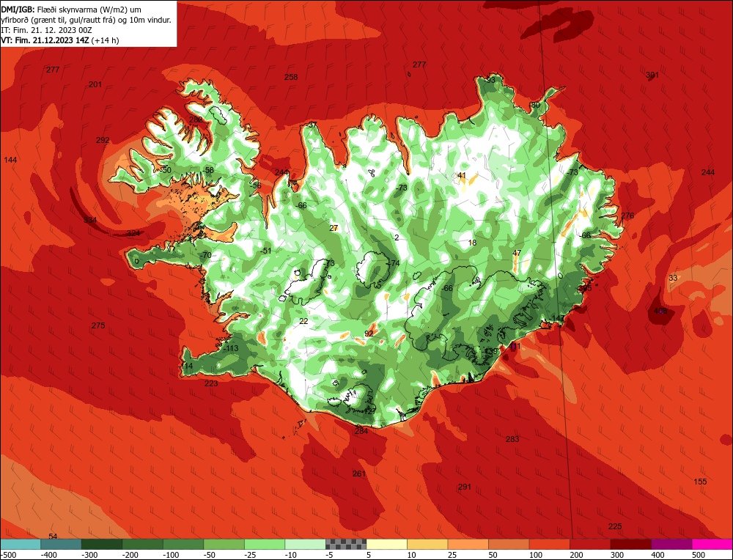Viewport: 733px width, 560px height.
Task: Click the map value 92 in southern highlands
Action: 369,334
